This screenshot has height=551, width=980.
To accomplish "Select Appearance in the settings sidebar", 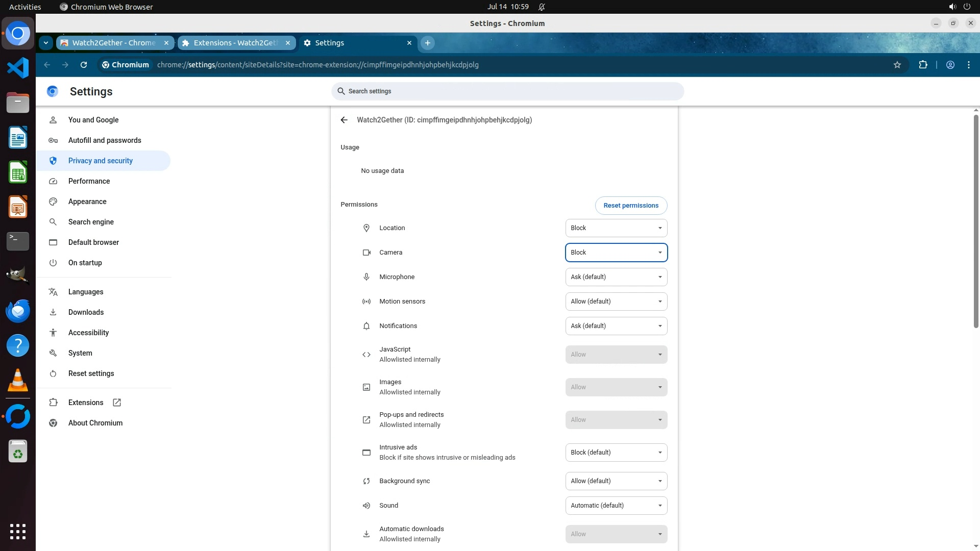I will tap(87, 202).
